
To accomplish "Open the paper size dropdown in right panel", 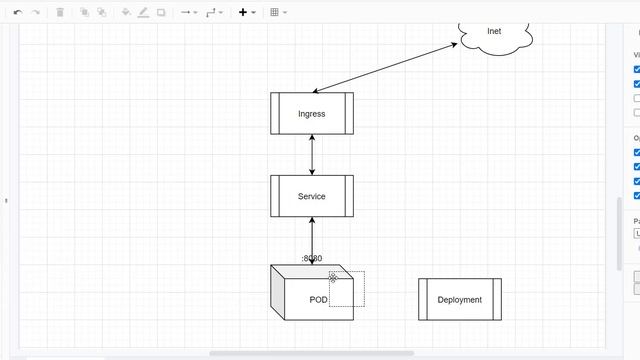I will tap(637, 233).
